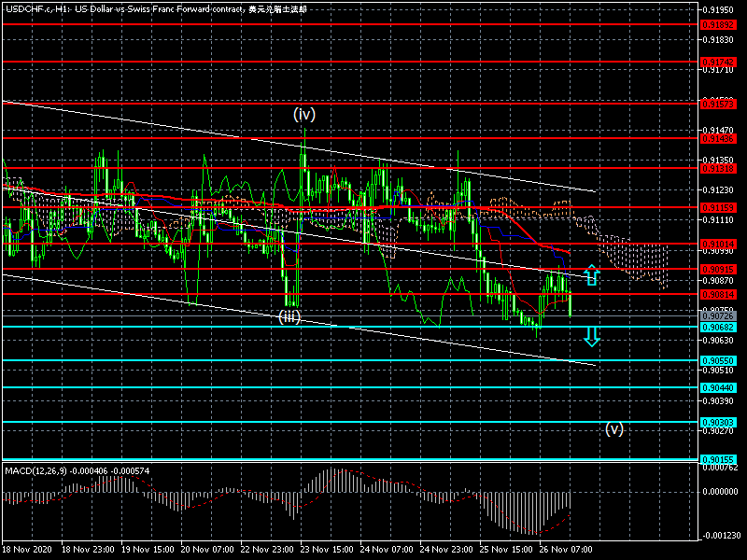The height and width of the screenshot is (560, 747).
Task: Click the red 0.91014 level label
Action: (718, 243)
